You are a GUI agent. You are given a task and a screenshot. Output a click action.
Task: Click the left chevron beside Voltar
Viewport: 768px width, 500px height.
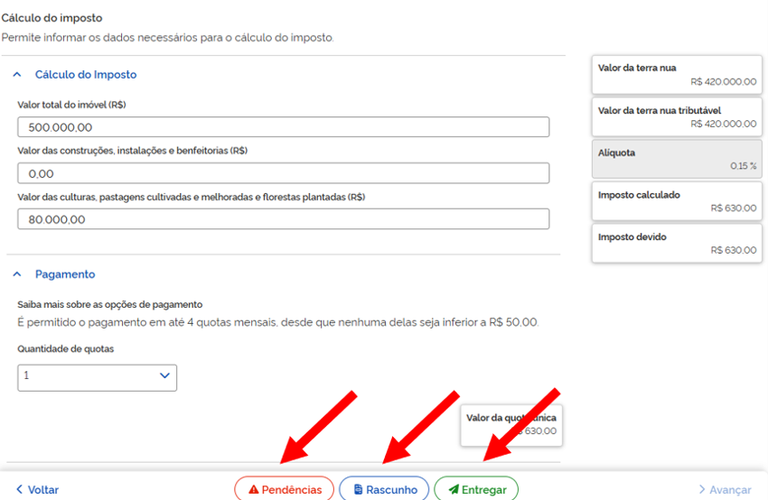pyautogui.click(x=19, y=489)
